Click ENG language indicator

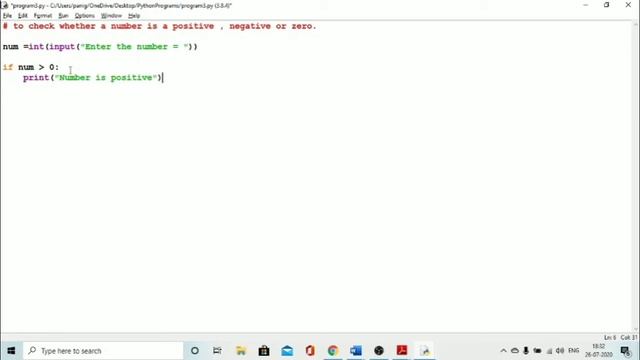point(573,351)
